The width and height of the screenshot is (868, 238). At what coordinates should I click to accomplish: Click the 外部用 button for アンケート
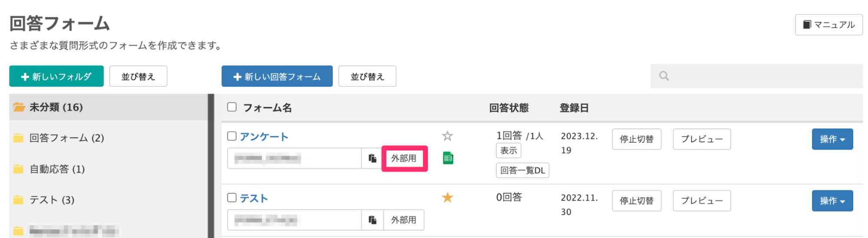tap(404, 159)
